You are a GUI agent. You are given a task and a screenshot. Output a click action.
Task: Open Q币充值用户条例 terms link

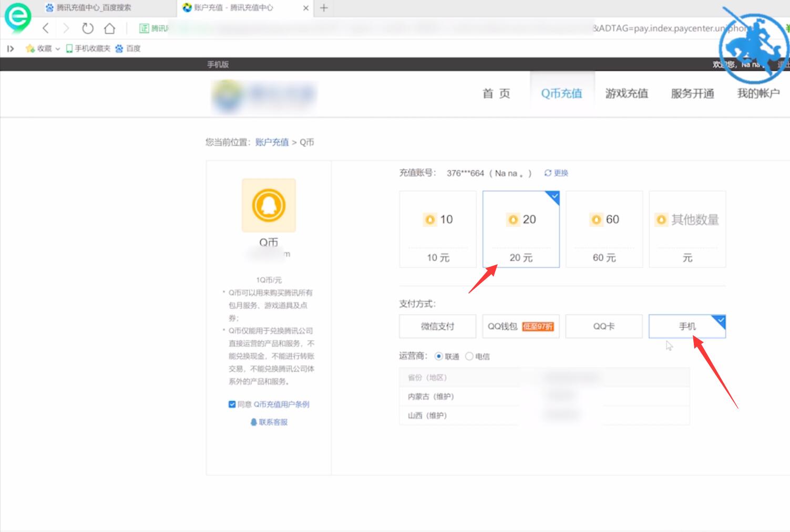281,404
